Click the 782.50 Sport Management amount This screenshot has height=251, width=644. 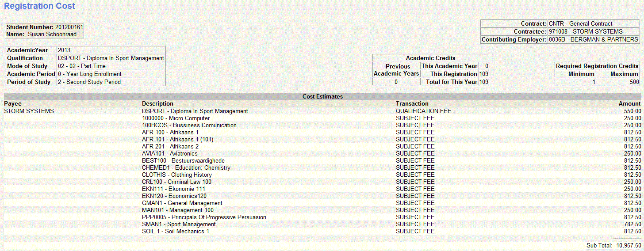pos(632,224)
